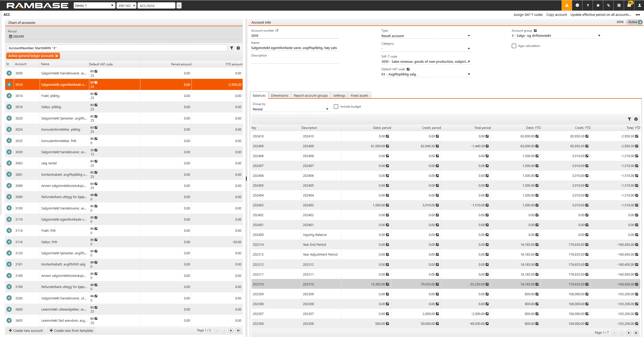Open the mail inbox with 99+ badge
The image size is (644, 337).
629,5
